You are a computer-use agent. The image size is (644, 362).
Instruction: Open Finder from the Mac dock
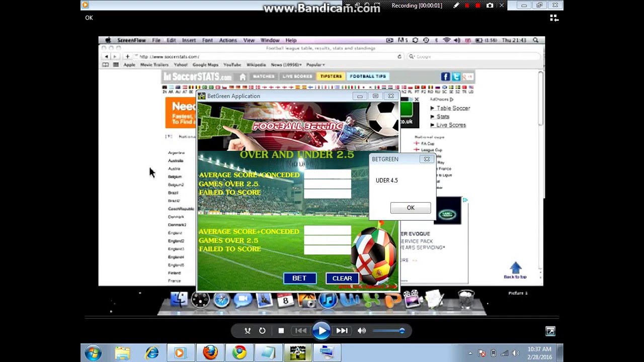[x=179, y=300]
